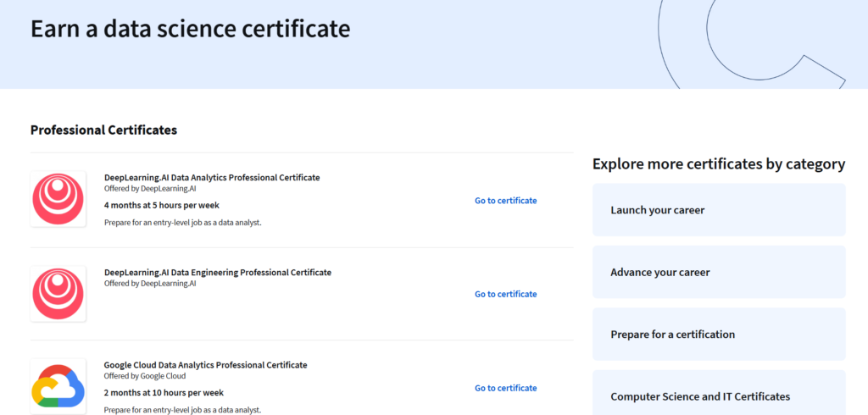Choose the Prepare for a certification category
The image size is (868, 415).
[x=719, y=335]
